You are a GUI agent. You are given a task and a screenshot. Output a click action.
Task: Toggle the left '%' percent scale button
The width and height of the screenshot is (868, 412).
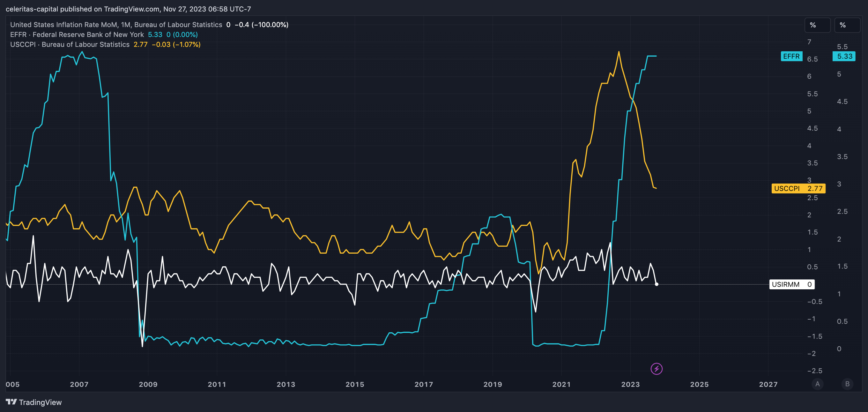(817, 25)
